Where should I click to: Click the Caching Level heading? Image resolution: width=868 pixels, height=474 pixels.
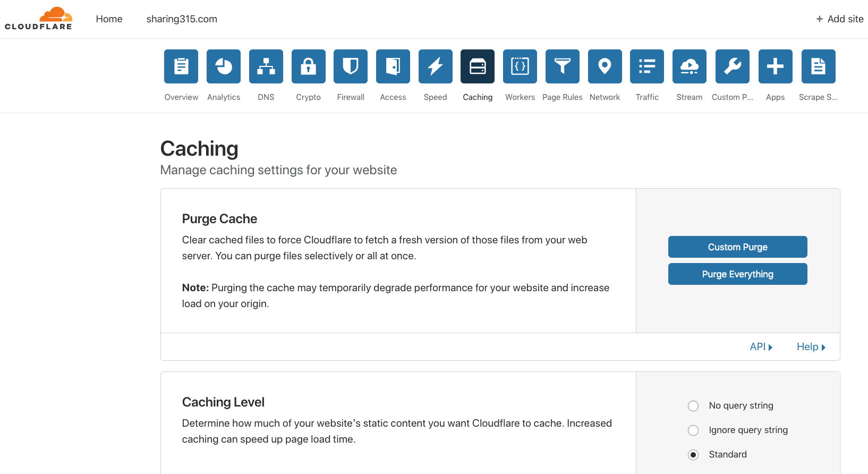[223, 402]
